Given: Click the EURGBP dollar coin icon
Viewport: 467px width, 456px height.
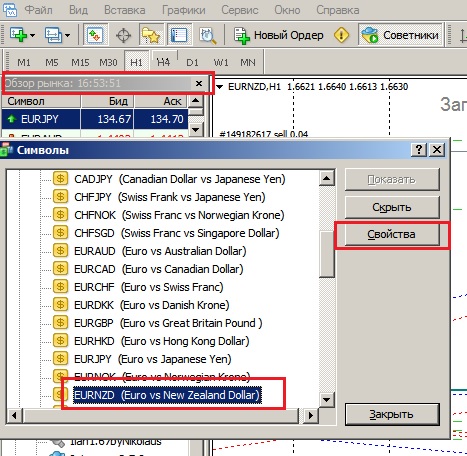Looking at the screenshot, I should click(60, 323).
